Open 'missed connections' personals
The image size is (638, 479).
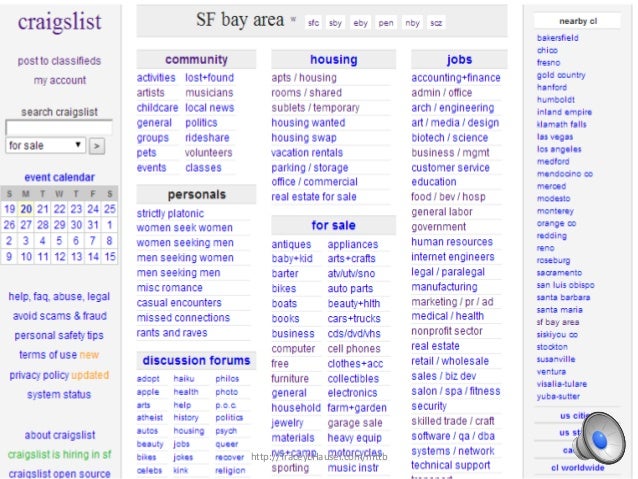coord(183,317)
